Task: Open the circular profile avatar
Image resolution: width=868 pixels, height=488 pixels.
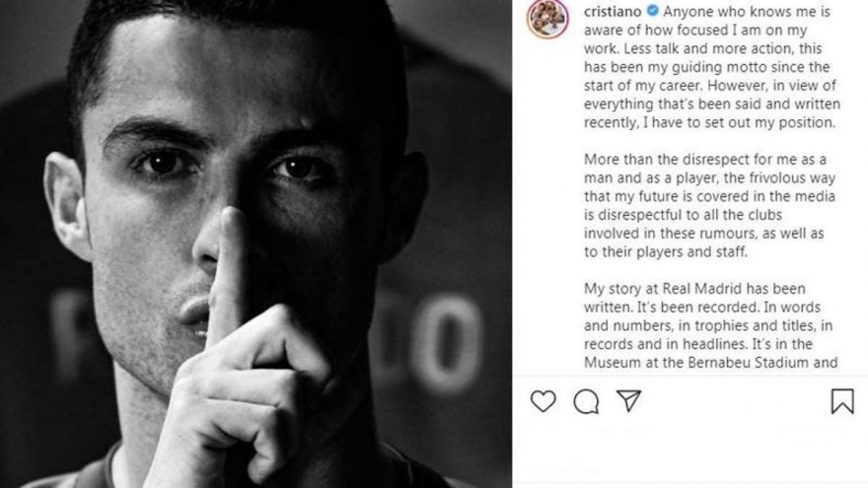Action: 547,19
